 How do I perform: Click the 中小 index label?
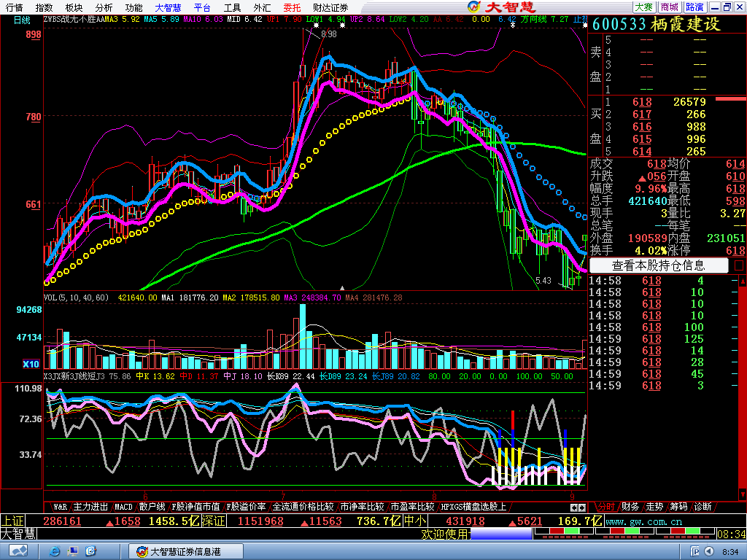click(x=415, y=521)
